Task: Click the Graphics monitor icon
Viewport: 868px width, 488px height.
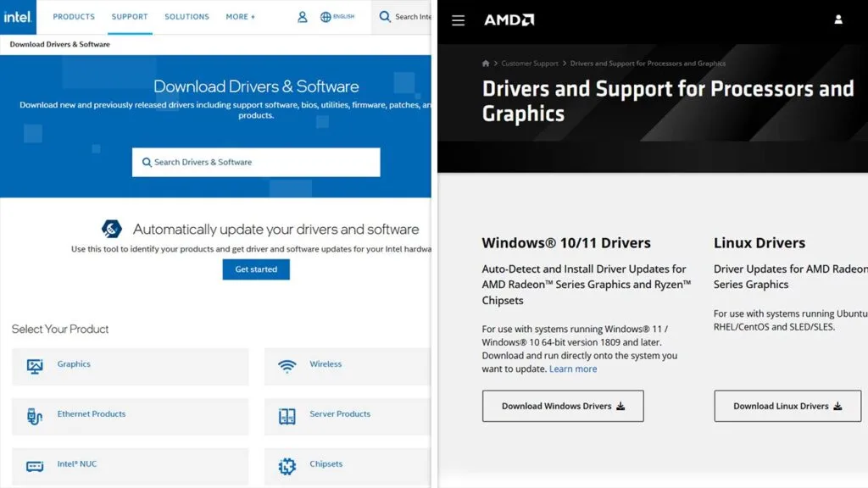Action: tap(35, 366)
